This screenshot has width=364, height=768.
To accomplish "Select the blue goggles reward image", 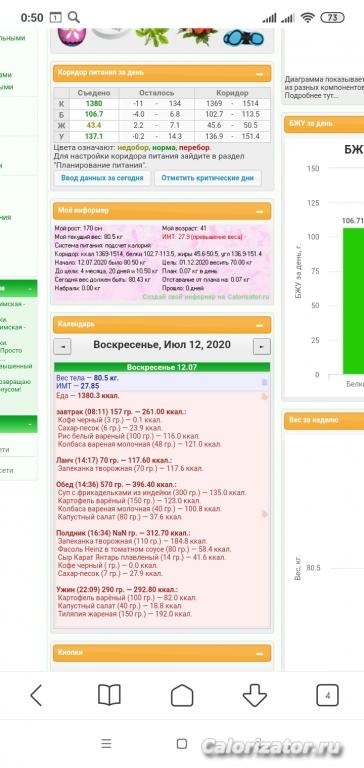I will tap(243, 38).
